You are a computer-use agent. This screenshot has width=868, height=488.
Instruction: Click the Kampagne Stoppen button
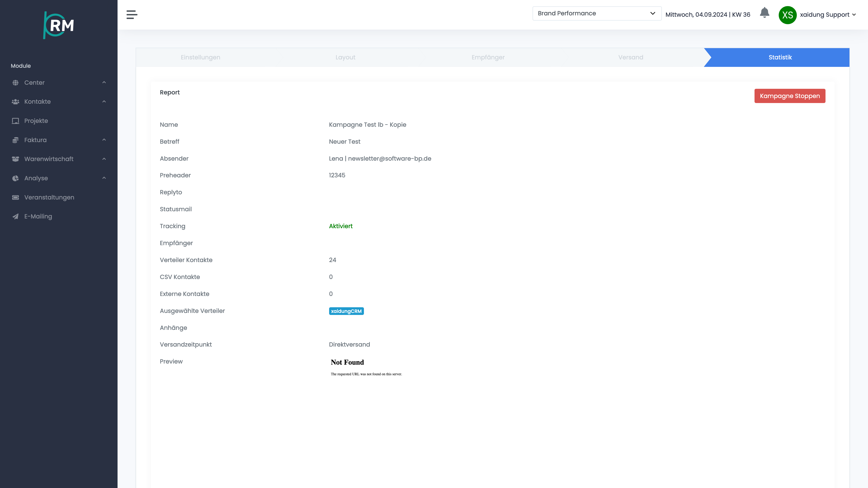pyautogui.click(x=790, y=96)
